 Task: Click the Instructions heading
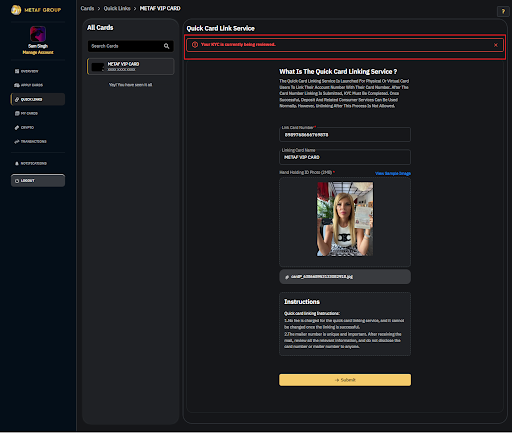302,302
